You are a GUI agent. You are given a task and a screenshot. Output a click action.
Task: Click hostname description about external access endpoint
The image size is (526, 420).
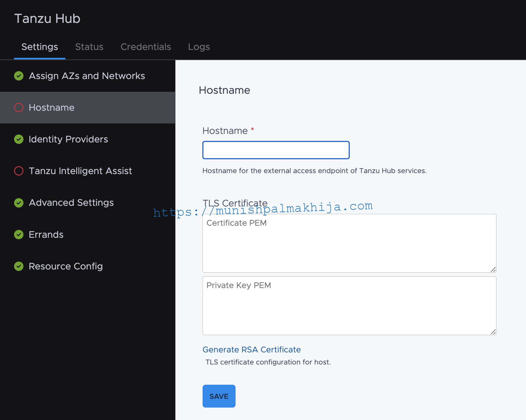[x=315, y=171]
